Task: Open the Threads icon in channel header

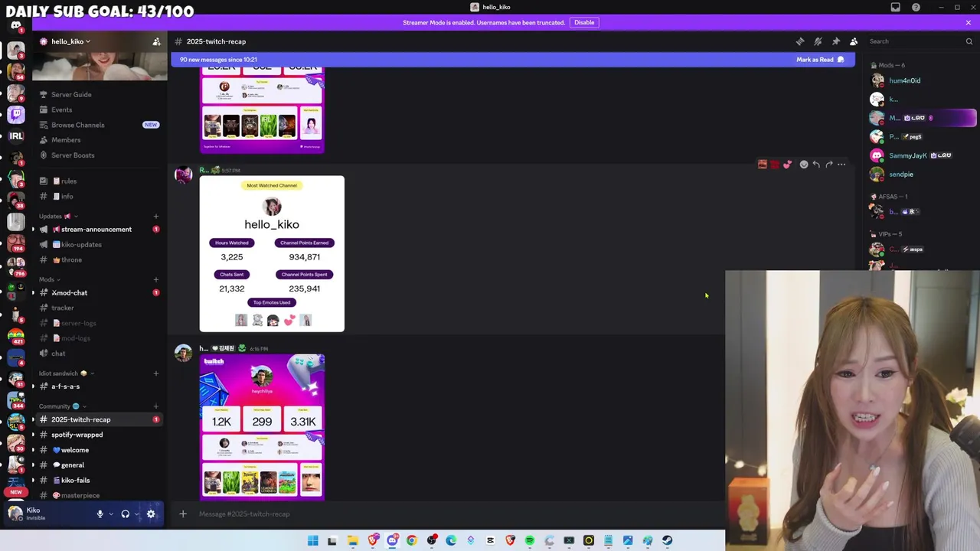Action: (x=800, y=41)
